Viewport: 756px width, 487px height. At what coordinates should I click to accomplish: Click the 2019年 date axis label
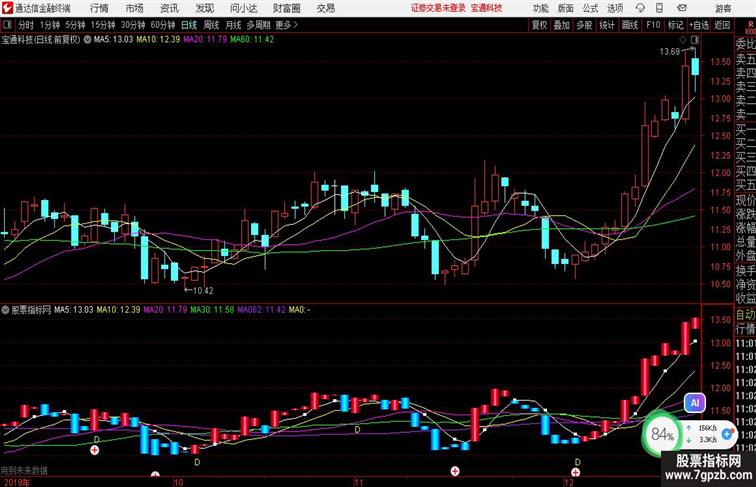click(15, 482)
